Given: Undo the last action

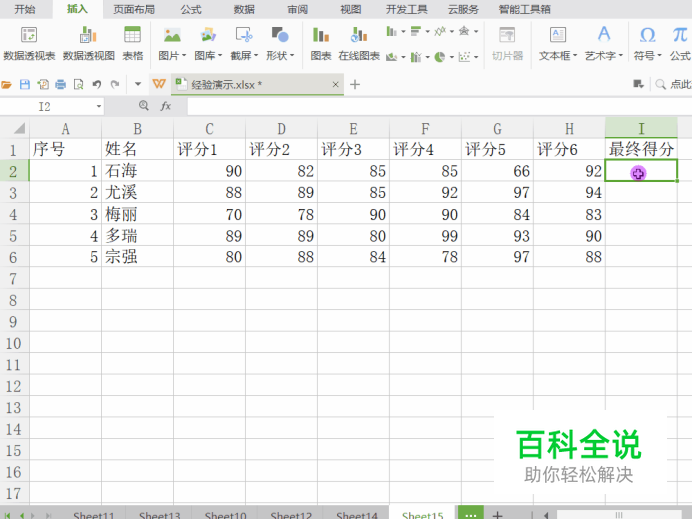Looking at the screenshot, I should (97, 84).
